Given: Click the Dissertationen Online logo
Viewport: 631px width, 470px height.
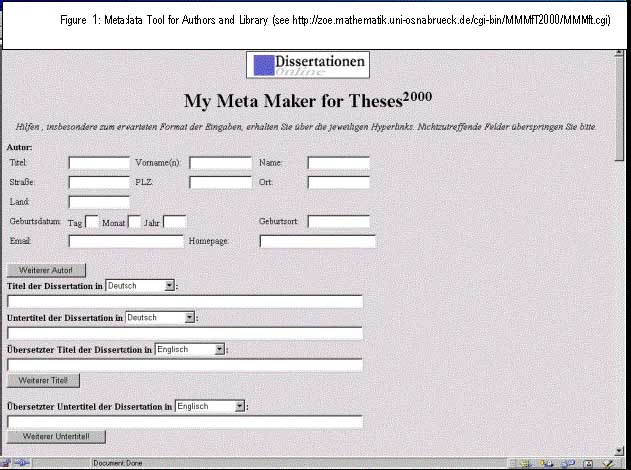Looking at the screenshot, I should click(308, 65).
